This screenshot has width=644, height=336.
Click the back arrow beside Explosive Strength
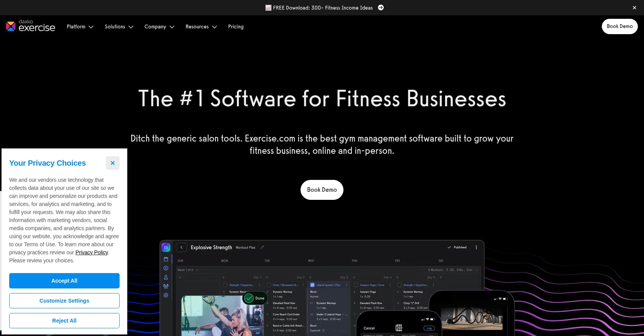tap(181, 247)
